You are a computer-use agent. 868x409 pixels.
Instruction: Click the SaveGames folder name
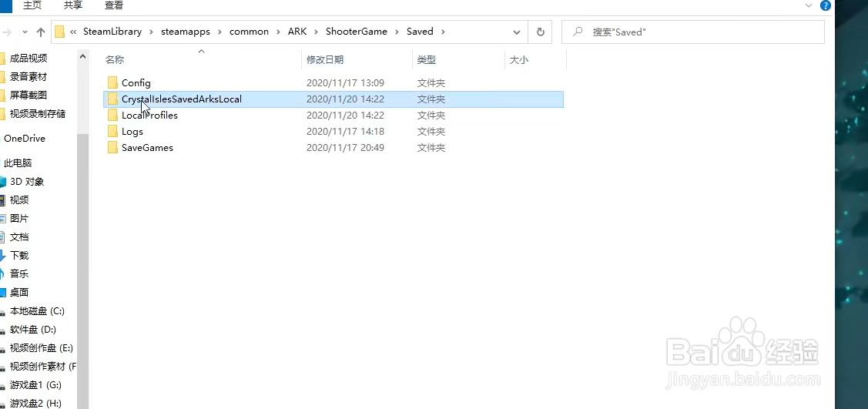[147, 148]
